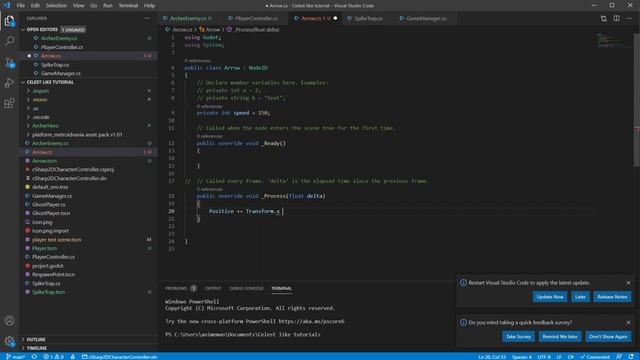Click Remind Me Later on survey notification
This screenshot has height=360, width=640.
560,337
